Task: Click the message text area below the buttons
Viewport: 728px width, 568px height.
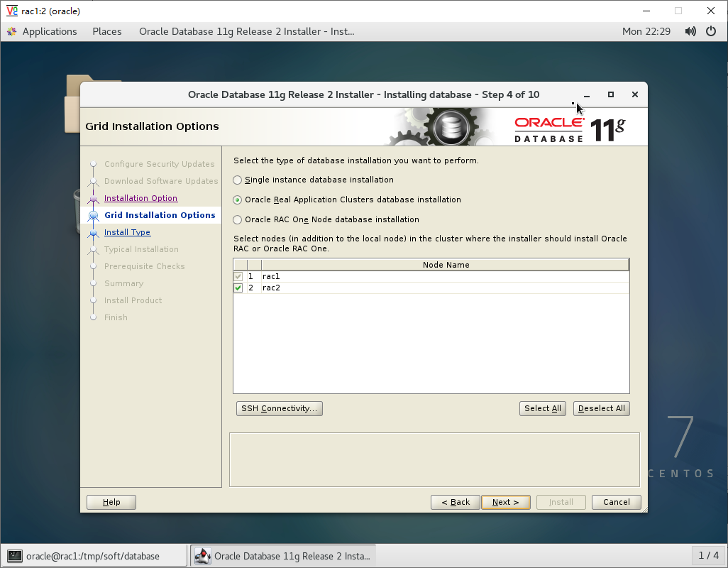Action: 434,460
